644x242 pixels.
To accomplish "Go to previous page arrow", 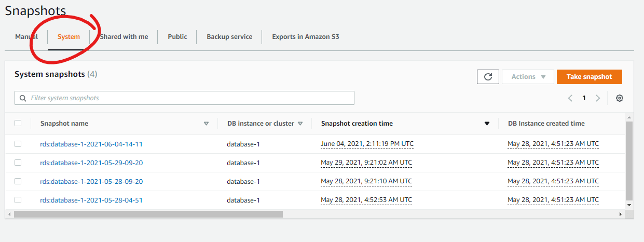I will [570, 98].
